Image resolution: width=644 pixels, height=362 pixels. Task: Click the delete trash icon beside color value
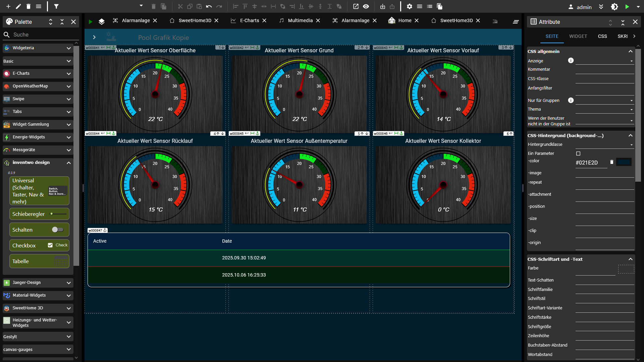pyautogui.click(x=612, y=162)
